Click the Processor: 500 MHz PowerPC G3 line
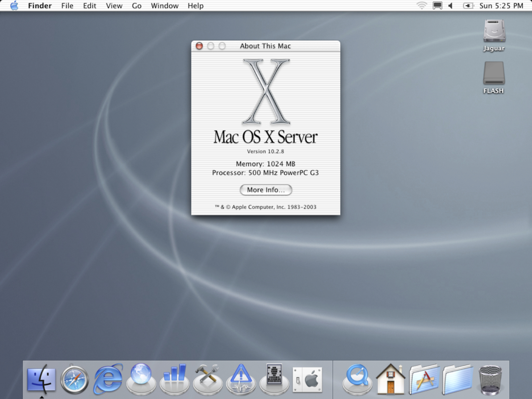The height and width of the screenshot is (399, 532). click(x=265, y=172)
